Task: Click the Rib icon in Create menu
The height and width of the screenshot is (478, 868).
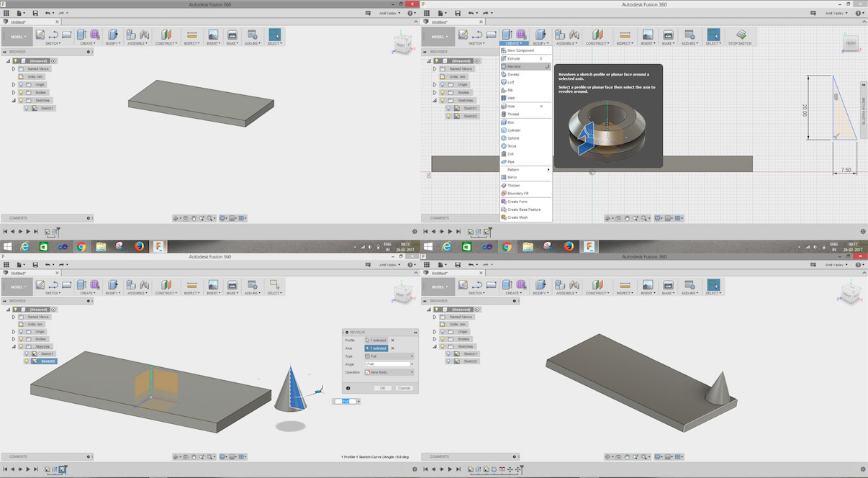Action: pos(502,90)
